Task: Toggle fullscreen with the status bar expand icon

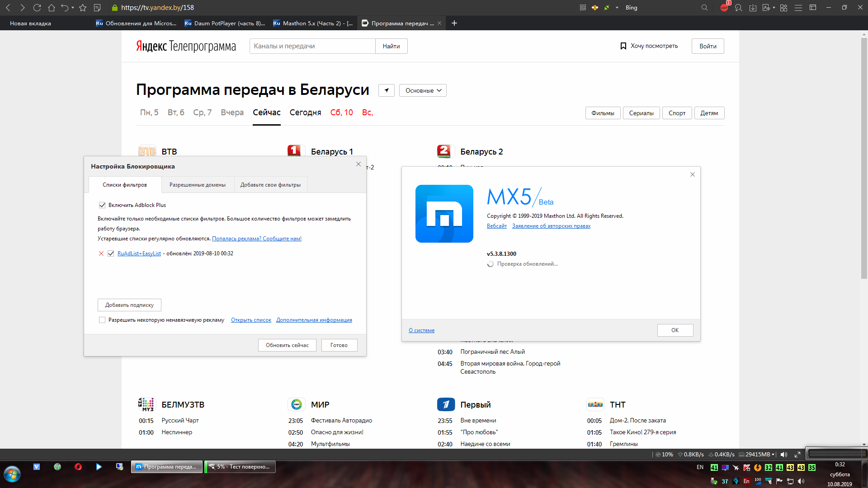Action: 797,455
